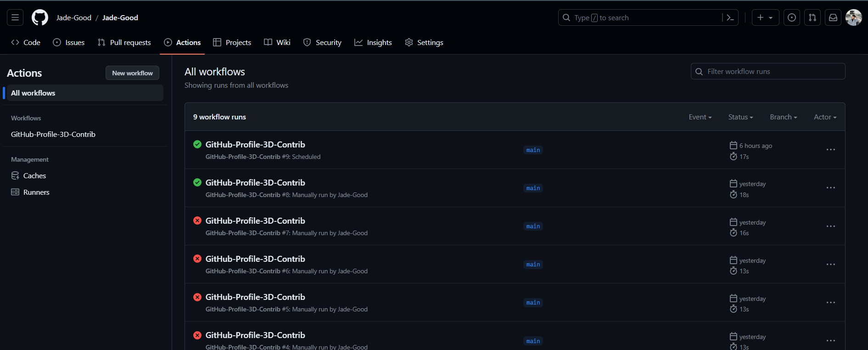The image size is (868, 350).
Task: Open the create new plus dropdown
Action: click(x=765, y=17)
